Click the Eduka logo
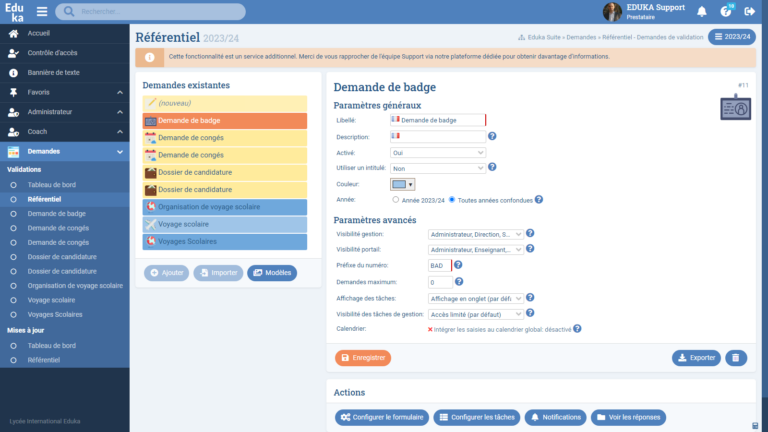 [x=14, y=12]
